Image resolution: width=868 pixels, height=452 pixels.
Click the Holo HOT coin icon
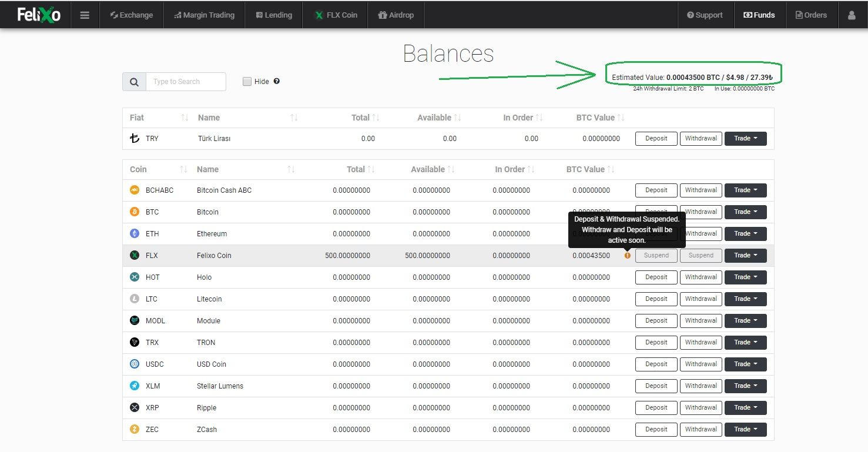pyautogui.click(x=135, y=277)
